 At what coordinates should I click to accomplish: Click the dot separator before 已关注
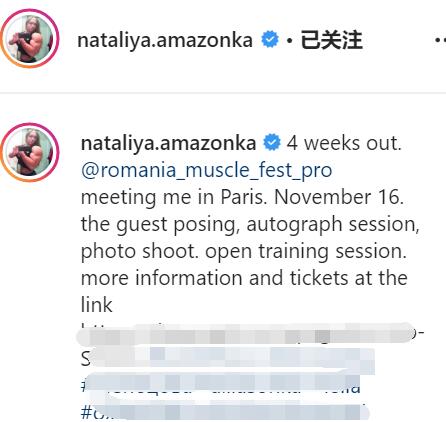(x=290, y=41)
